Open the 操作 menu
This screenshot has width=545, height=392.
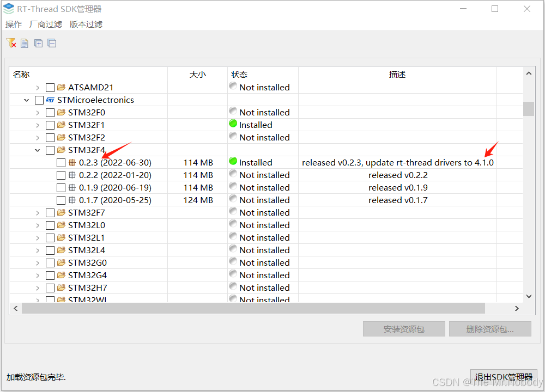pos(14,24)
